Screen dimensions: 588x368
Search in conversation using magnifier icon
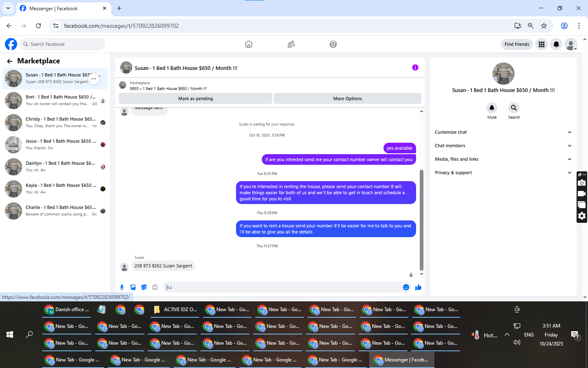click(x=514, y=108)
